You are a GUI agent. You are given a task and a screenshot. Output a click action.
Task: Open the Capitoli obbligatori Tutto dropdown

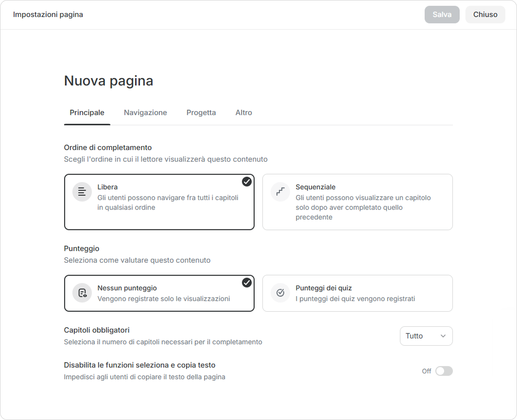[426, 336]
